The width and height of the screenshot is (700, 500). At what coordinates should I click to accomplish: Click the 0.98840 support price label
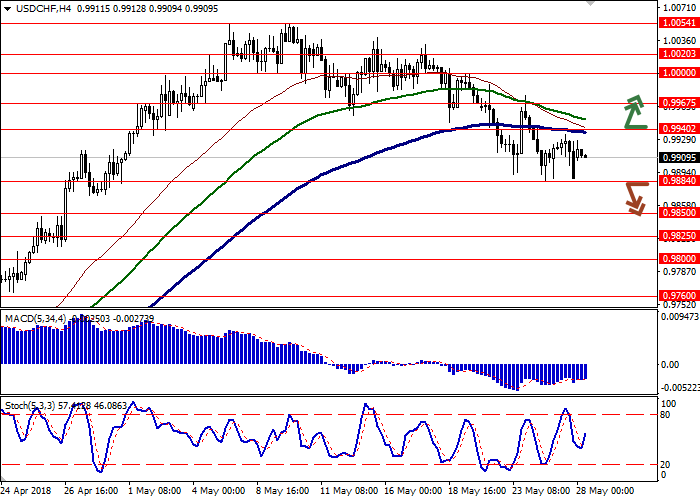coord(679,181)
